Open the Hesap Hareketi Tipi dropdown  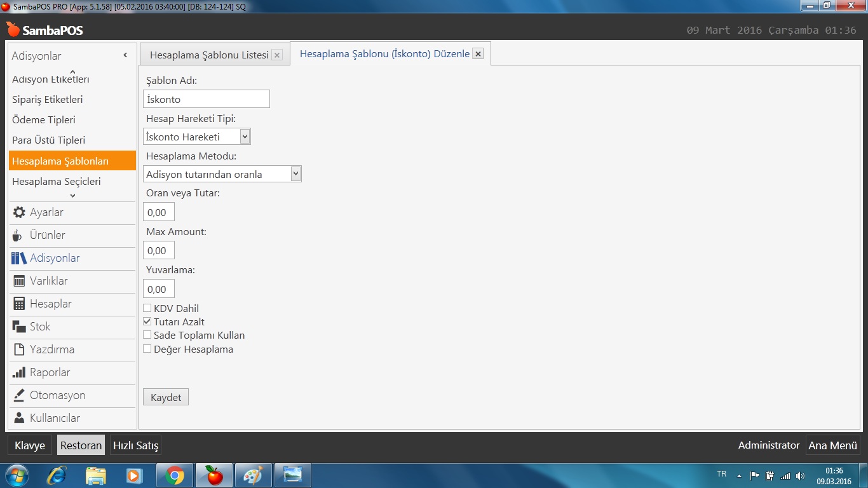tap(245, 137)
